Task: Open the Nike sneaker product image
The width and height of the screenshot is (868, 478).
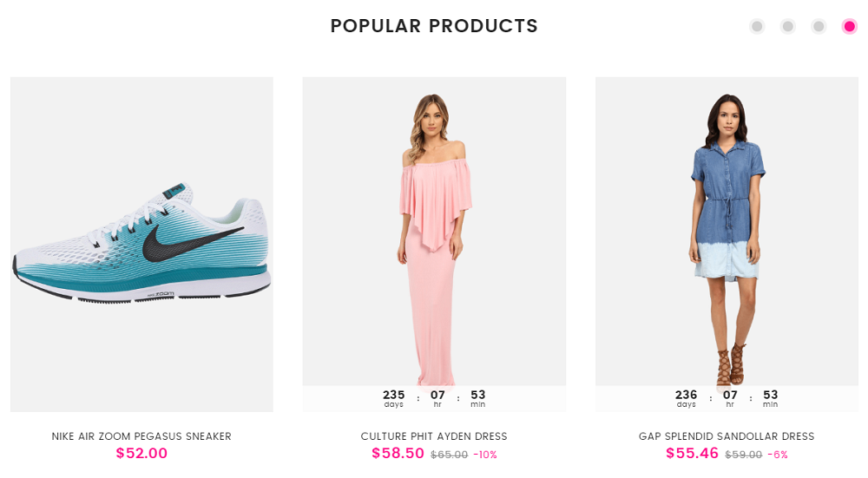Action: [141, 244]
